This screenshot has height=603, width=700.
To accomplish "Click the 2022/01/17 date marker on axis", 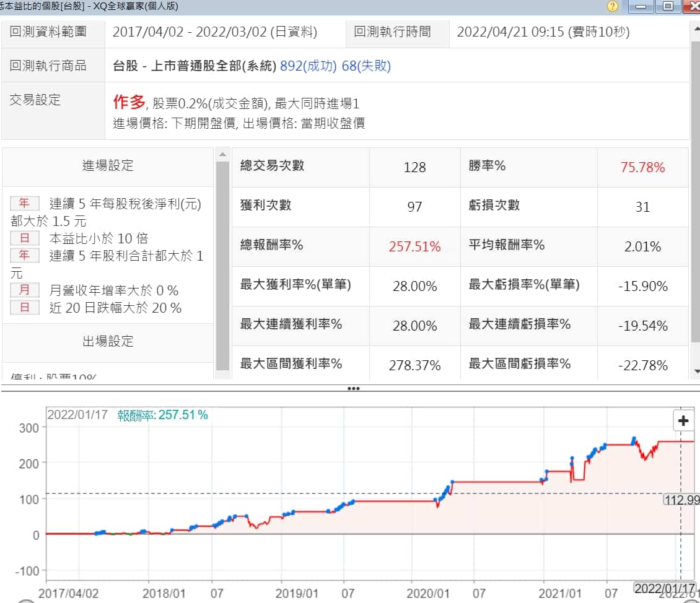I will [664, 587].
